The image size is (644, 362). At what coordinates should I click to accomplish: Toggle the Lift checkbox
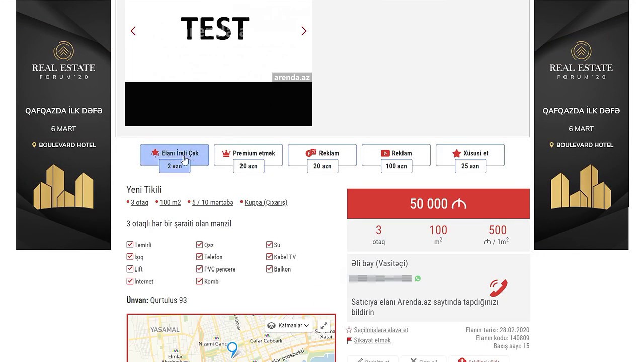130,269
